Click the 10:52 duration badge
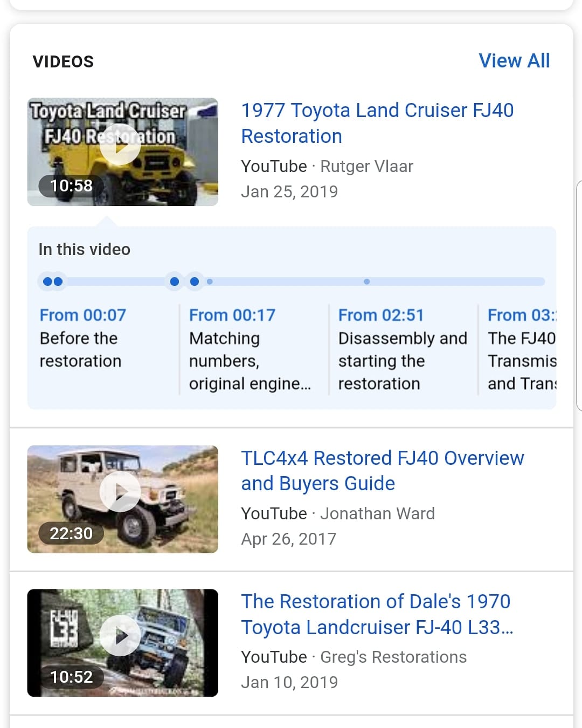The image size is (582, 728). click(x=71, y=677)
